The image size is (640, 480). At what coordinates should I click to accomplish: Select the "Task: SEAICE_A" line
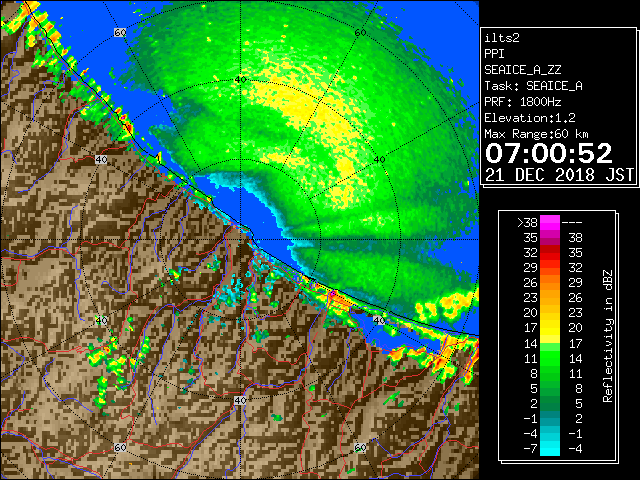[533, 86]
